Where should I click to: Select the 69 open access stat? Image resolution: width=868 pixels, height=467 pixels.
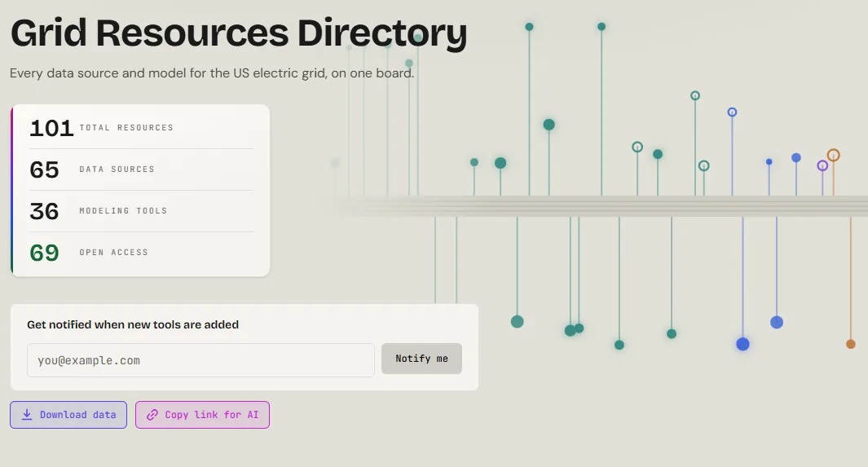coord(141,253)
